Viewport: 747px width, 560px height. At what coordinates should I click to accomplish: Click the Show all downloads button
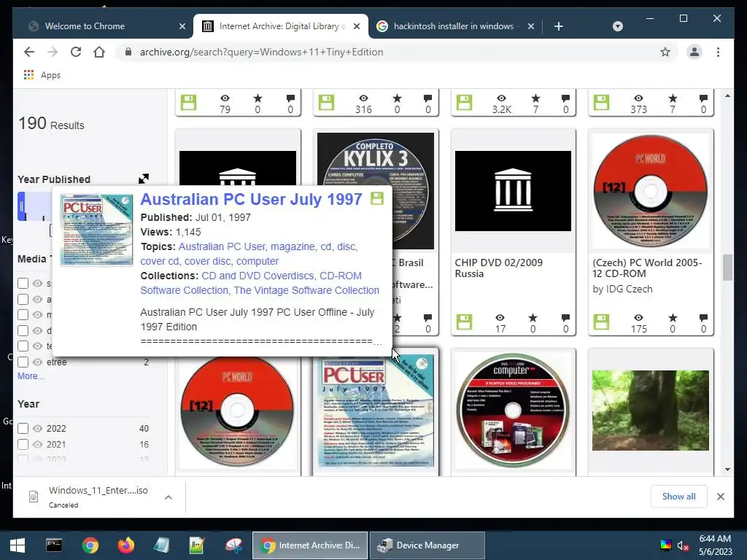[678, 496]
